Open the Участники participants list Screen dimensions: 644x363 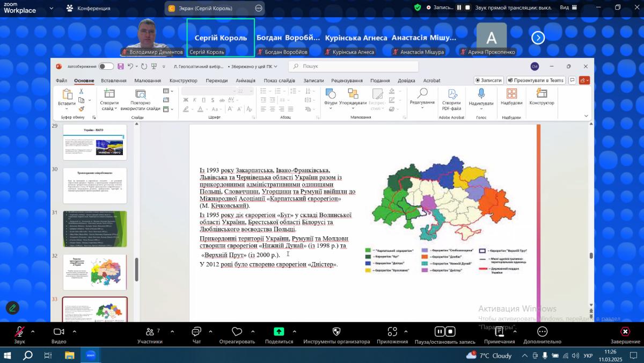click(x=150, y=332)
